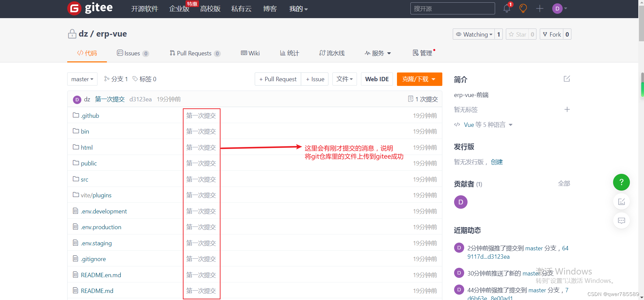Open commit hash d3123ea
644x300 pixels.
click(x=140, y=99)
